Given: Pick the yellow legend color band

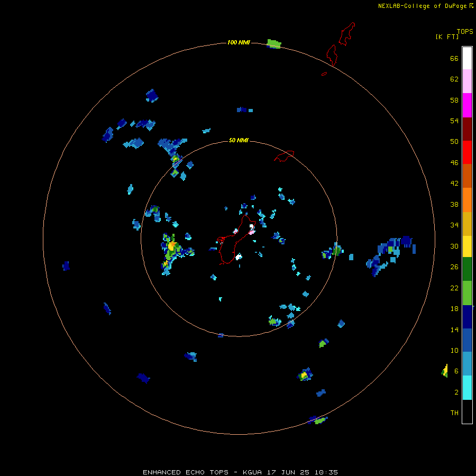Looking at the screenshot, I should (467, 246).
